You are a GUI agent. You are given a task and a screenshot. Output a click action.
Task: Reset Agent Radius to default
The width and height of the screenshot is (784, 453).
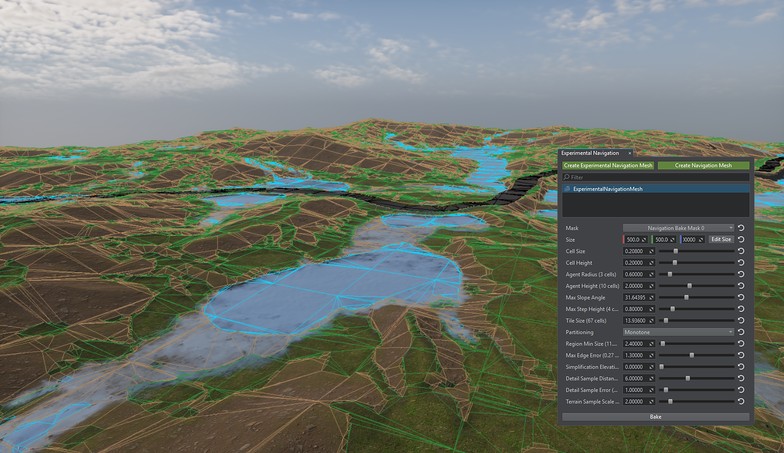741,274
